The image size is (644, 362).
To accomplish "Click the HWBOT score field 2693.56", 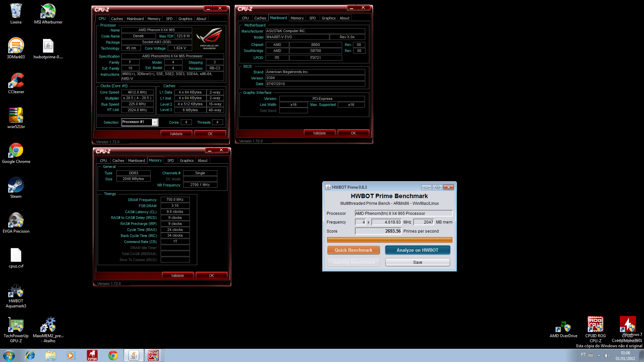I will tap(378, 231).
